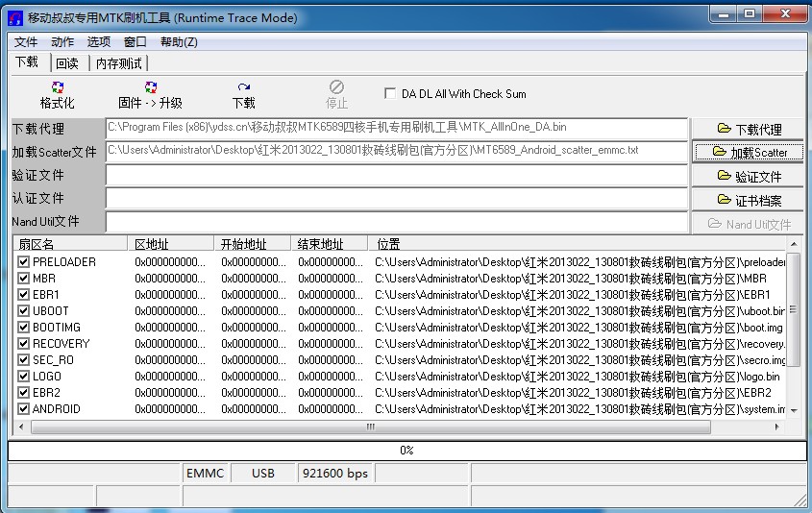
Task: Maximize the MTK flash tool window
Action: 750,14
